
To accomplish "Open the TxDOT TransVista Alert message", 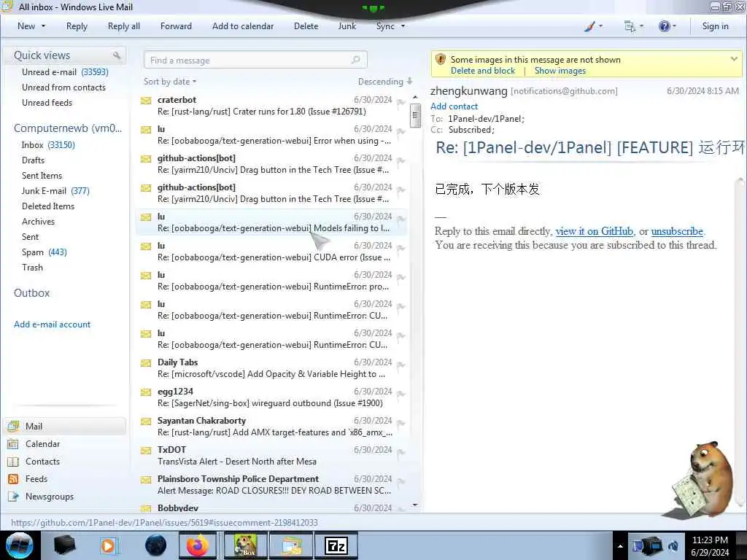I will point(271,456).
